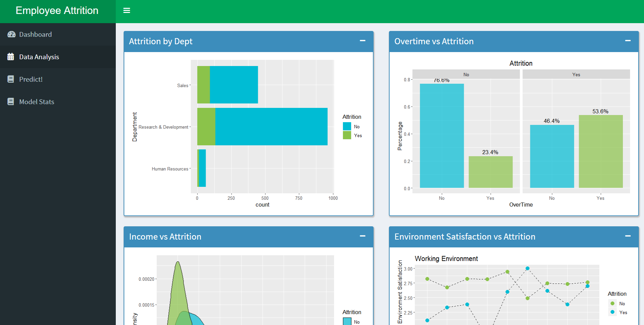Screen dimensions: 644x325
Task: Click the count axis label
Action: tap(262, 205)
